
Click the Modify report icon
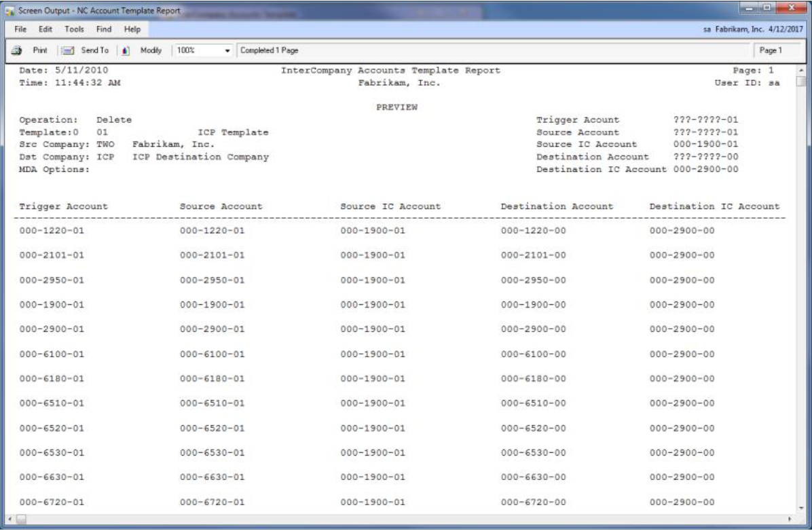click(128, 51)
